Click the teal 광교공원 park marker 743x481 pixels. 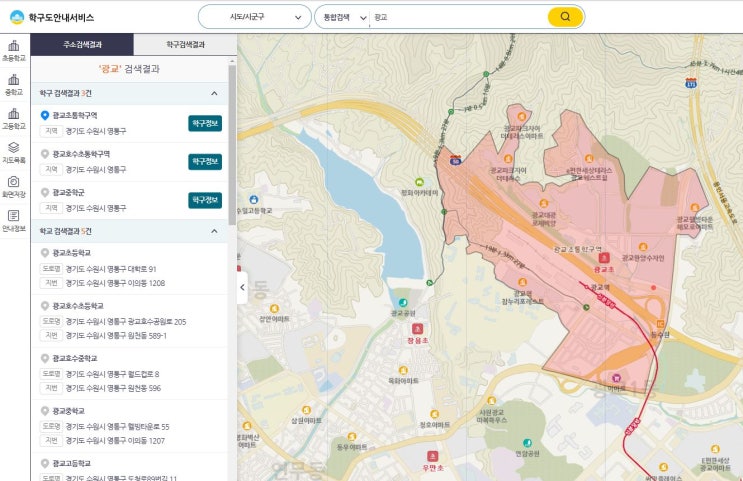(403, 302)
